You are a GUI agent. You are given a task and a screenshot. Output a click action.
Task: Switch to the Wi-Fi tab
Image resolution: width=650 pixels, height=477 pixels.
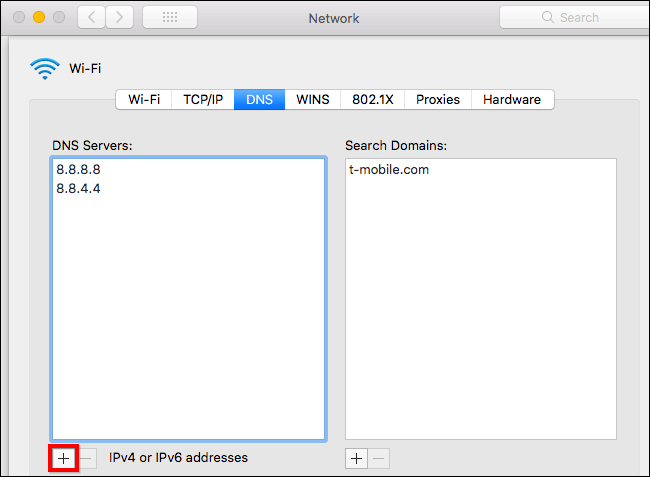[144, 99]
